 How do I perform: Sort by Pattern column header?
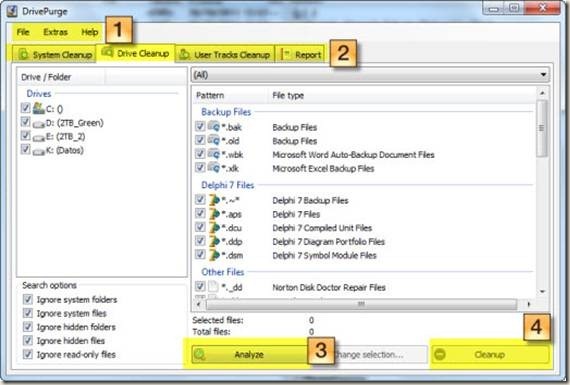[x=230, y=95]
